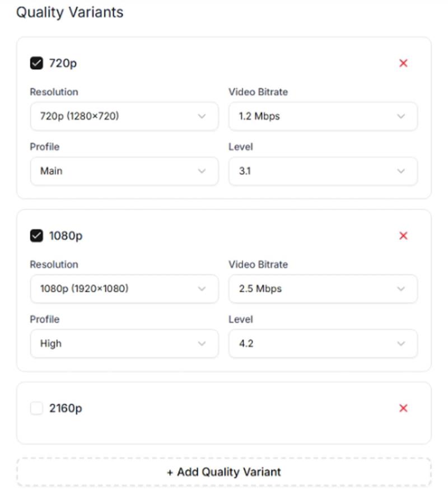Delete the 2160p variant with red X
Image resolution: width=448 pixels, height=499 pixels.
[x=403, y=408]
